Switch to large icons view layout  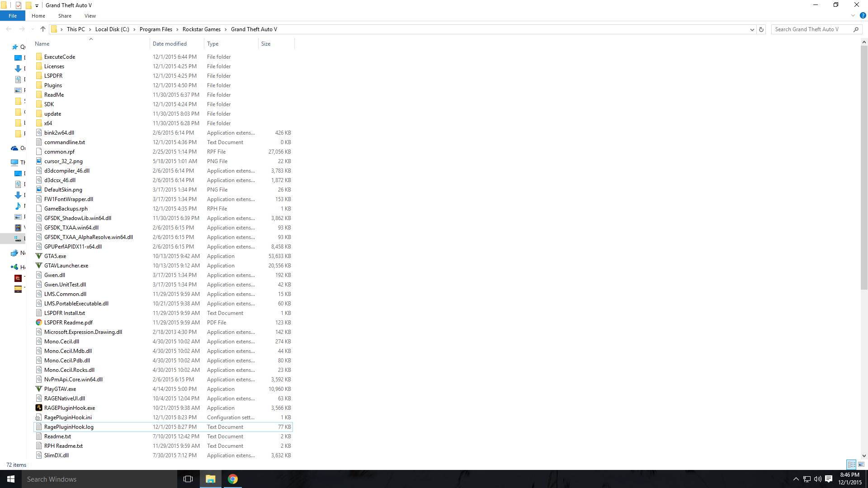(x=861, y=465)
